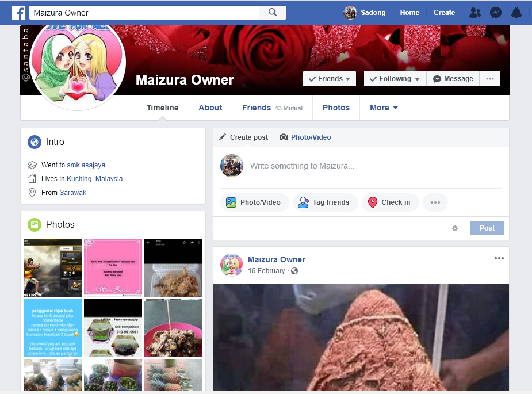Switch to the Photos tab
The height and width of the screenshot is (394, 532).
point(336,108)
